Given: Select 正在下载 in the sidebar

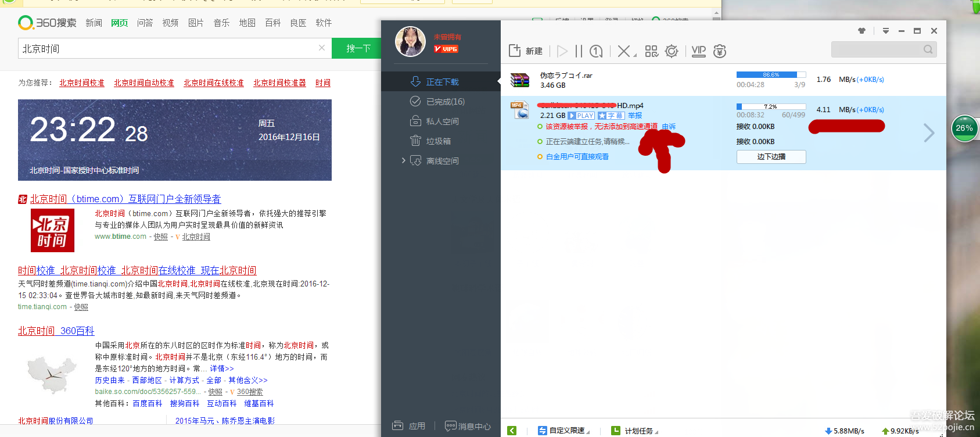Looking at the screenshot, I should click(x=441, y=82).
